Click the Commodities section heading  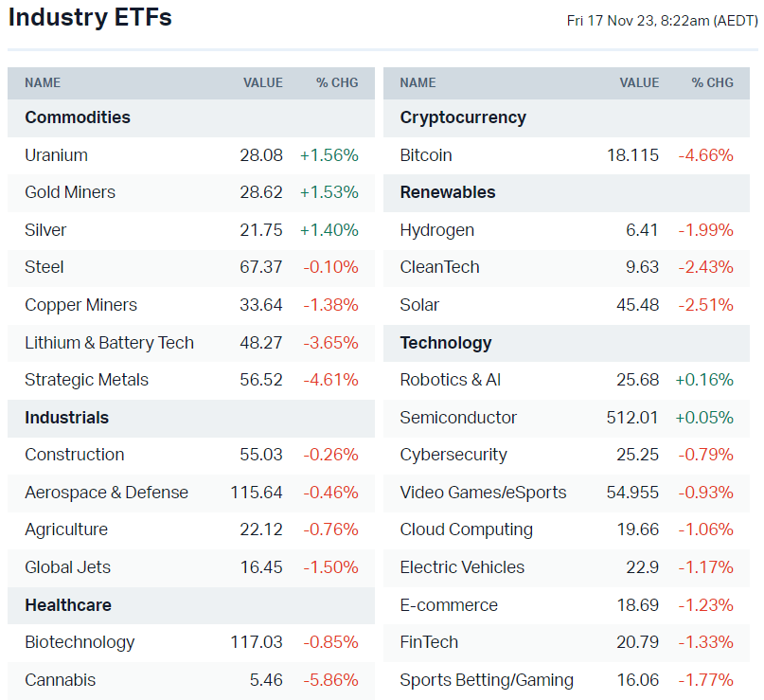point(78,117)
